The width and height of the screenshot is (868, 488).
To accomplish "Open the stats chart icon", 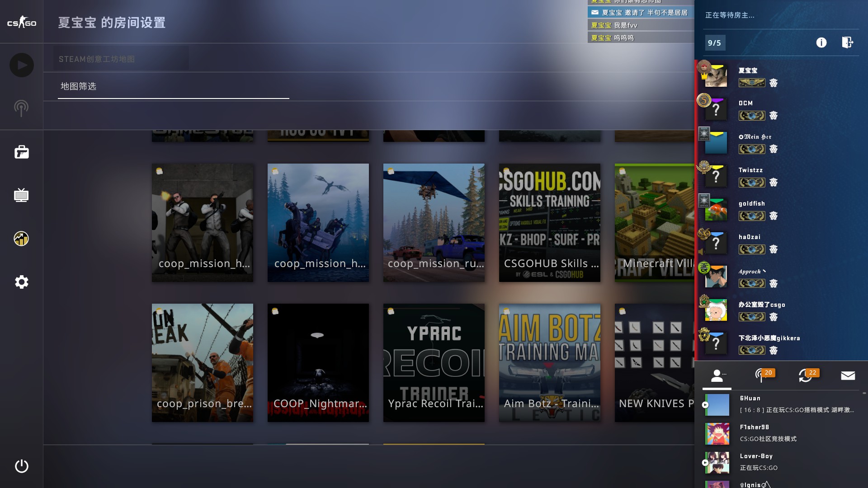I will [21, 239].
